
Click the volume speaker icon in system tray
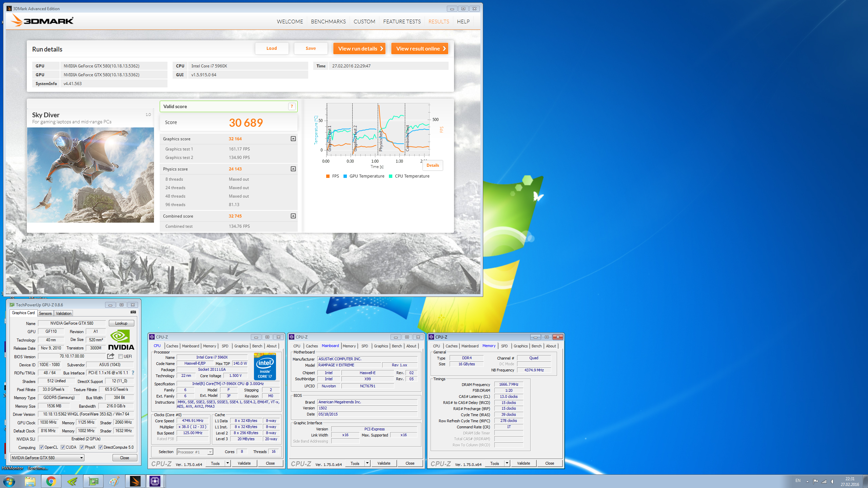(832, 482)
